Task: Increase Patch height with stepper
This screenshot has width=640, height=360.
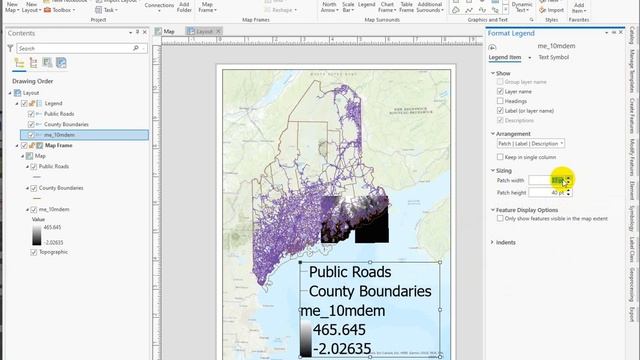Action: 569,191
